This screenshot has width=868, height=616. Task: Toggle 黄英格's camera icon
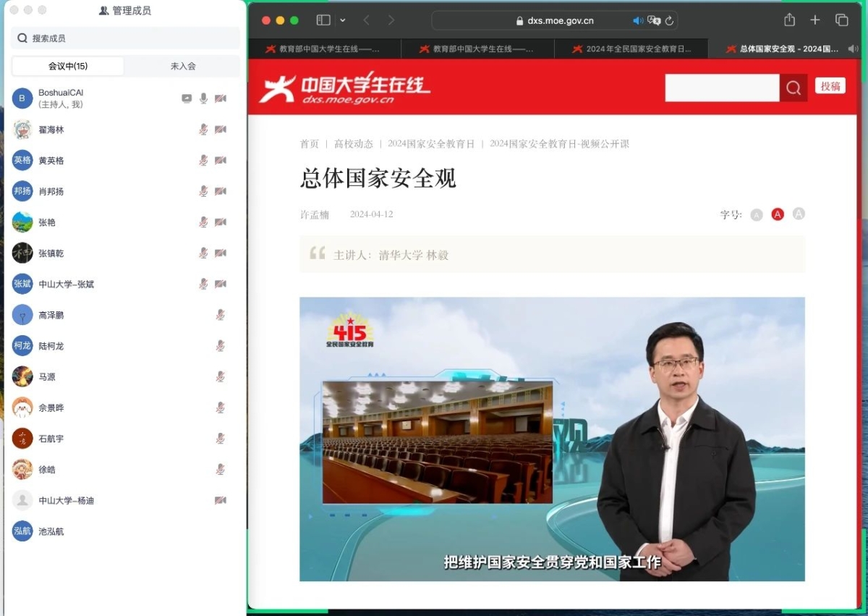pyautogui.click(x=221, y=161)
